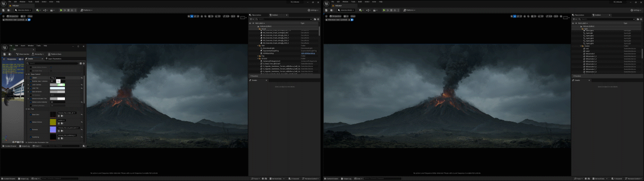Toggle the Scattering texture checkbox
This screenshot has width=644, height=181.
[x=30, y=137]
